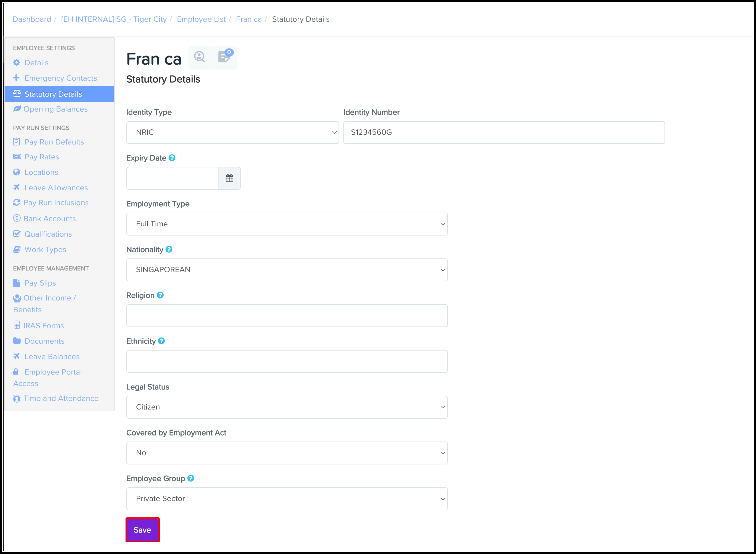Viewport: 756px width, 554px height.
Task: Click the Religion input field
Action: 287,316
